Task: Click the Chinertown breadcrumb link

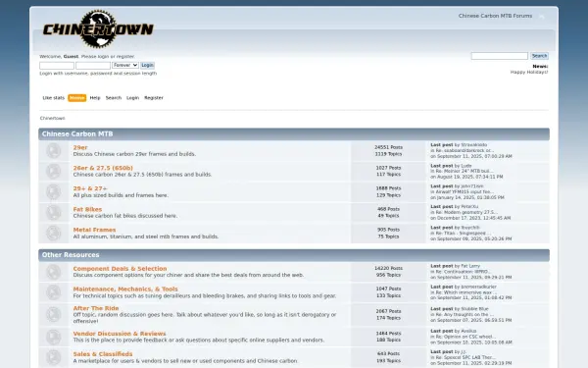Action: pyautogui.click(x=53, y=118)
